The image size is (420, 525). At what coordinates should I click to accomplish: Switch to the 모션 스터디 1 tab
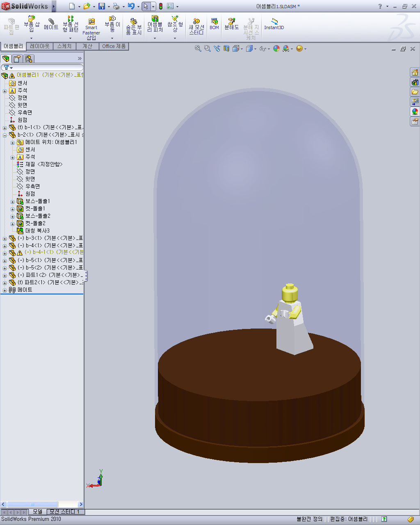tap(66, 512)
